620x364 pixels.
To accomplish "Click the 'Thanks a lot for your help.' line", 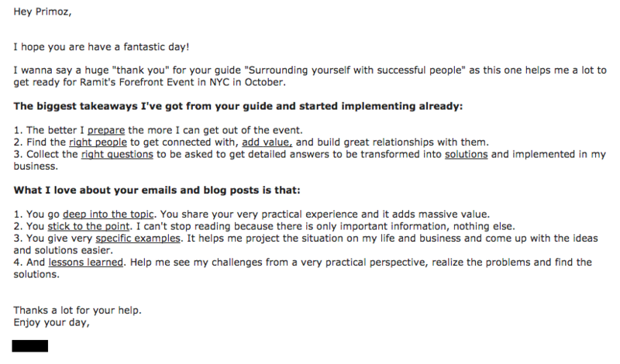I will click(77, 311).
